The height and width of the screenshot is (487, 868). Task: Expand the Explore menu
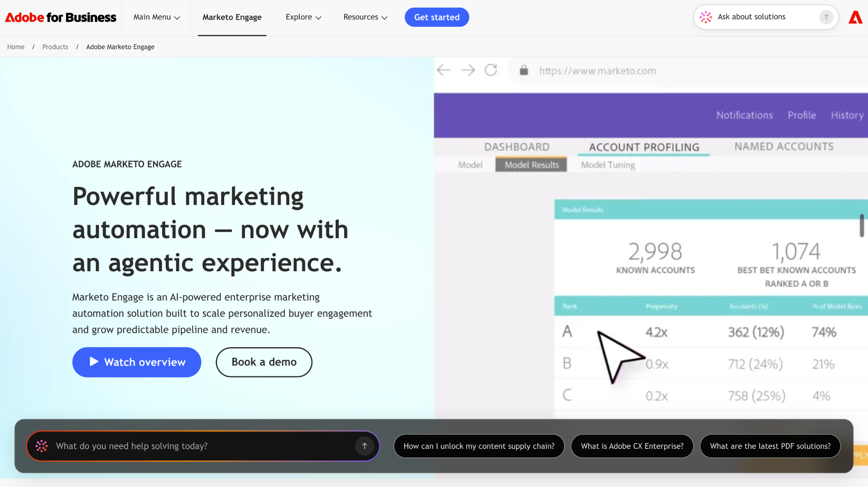303,17
